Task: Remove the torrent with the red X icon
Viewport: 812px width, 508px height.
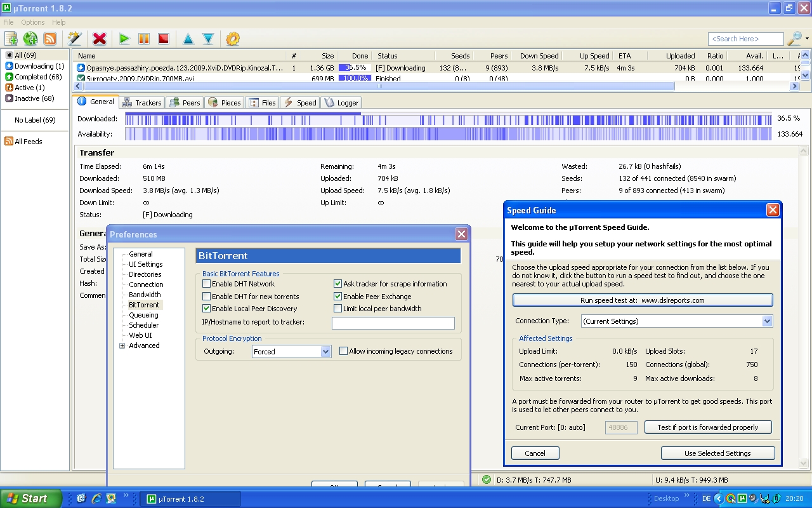Action: [100, 39]
